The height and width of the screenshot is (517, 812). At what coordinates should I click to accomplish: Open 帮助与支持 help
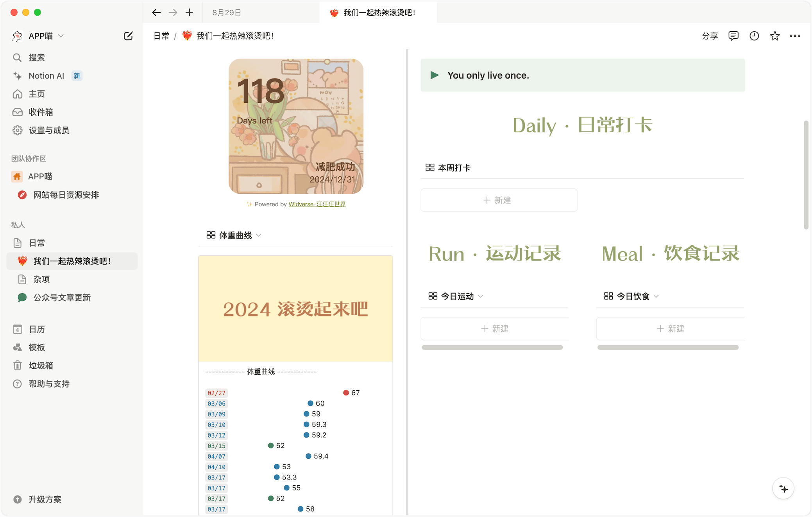pyautogui.click(x=48, y=384)
